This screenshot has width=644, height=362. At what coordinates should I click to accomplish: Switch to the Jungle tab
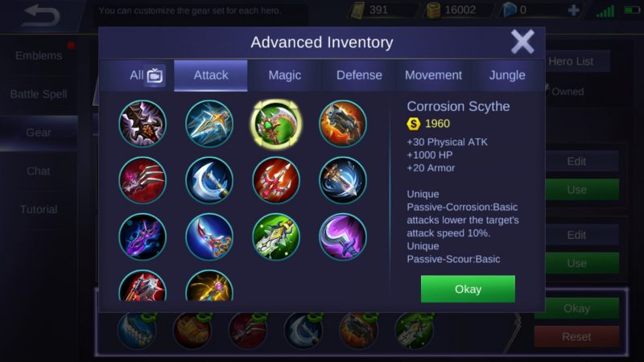(507, 76)
